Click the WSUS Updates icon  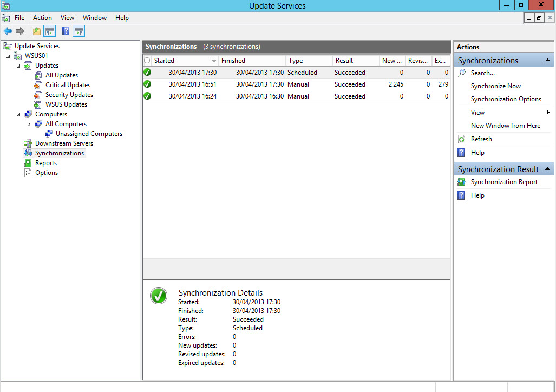(38, 104)
